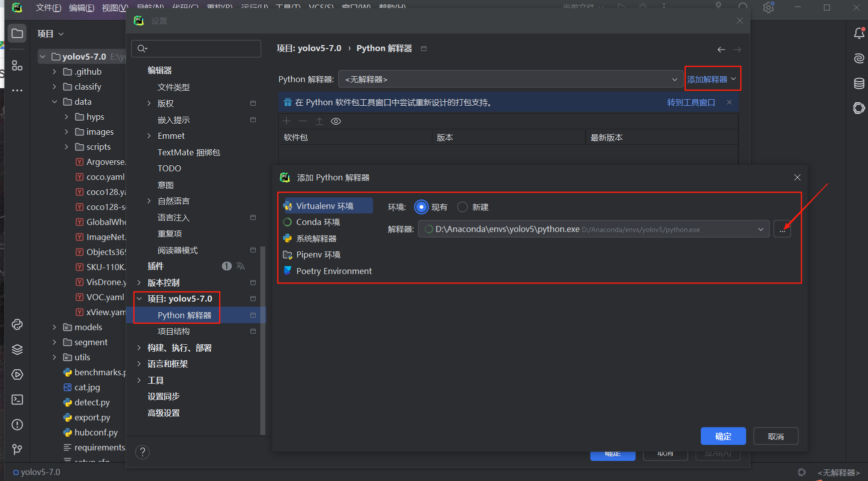Viewport: 868px width, 481px height.
Task: Select the new environment (新建) radio button
Action: pos(463,207)
